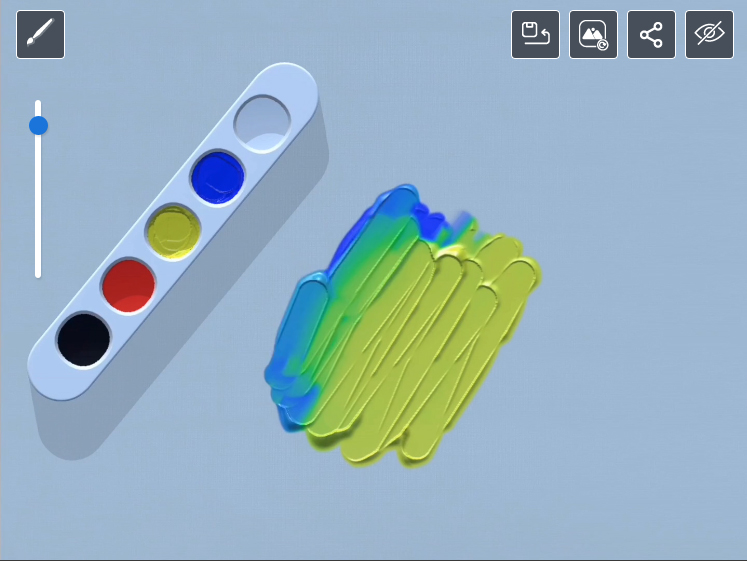Pick the red paint pot
This screenshot has width=747, height=561.
click(x=129, y=286)
